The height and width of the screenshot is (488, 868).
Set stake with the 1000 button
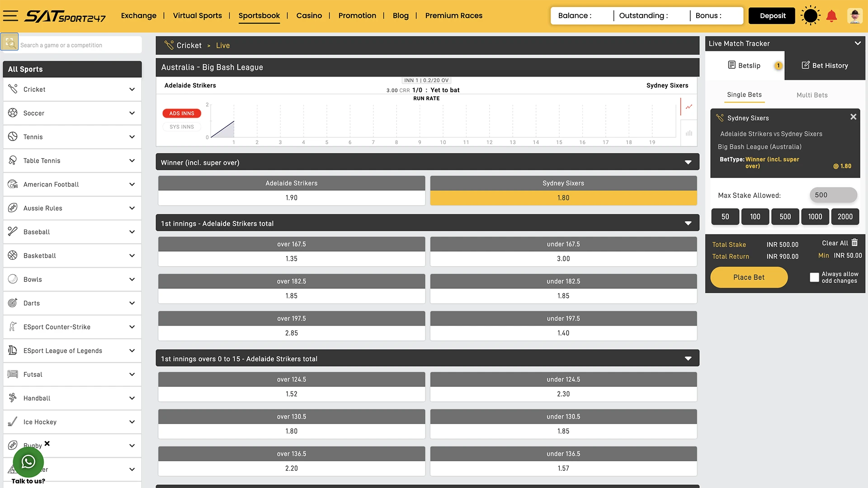pos(815,217)
